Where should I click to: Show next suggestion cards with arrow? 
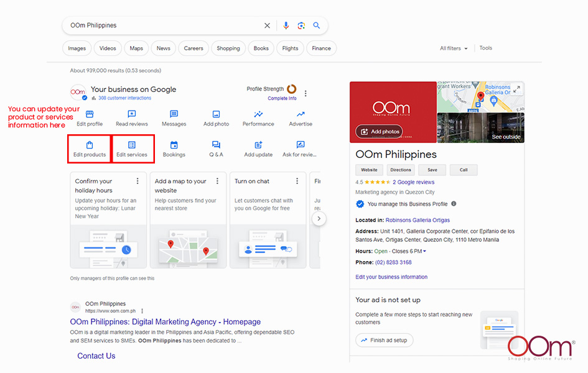tap(319, 219)
